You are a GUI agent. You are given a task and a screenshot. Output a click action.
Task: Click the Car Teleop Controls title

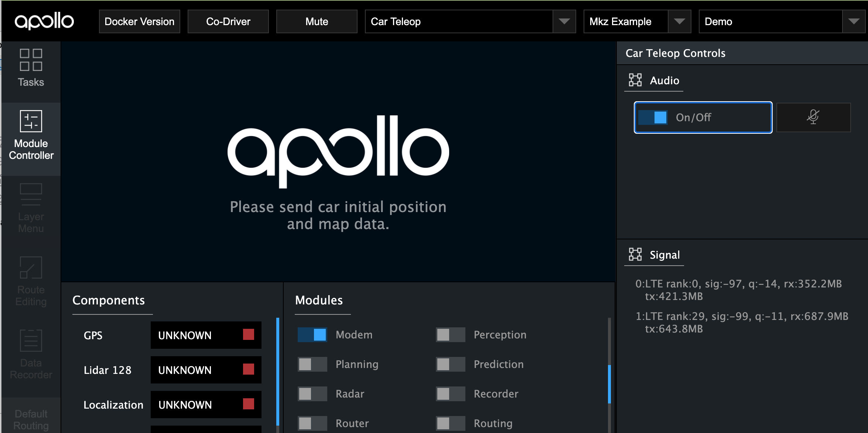[x=676, y=53]
